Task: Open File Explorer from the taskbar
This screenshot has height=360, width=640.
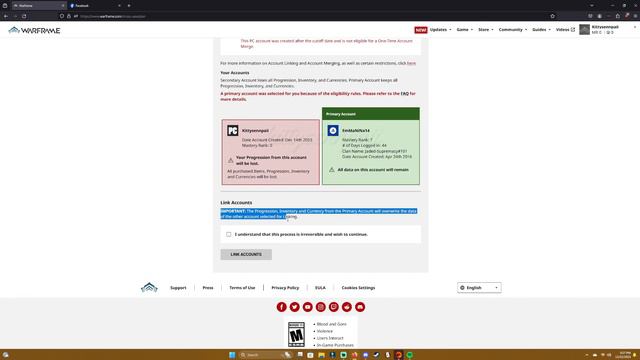Action: coord(321,355)
